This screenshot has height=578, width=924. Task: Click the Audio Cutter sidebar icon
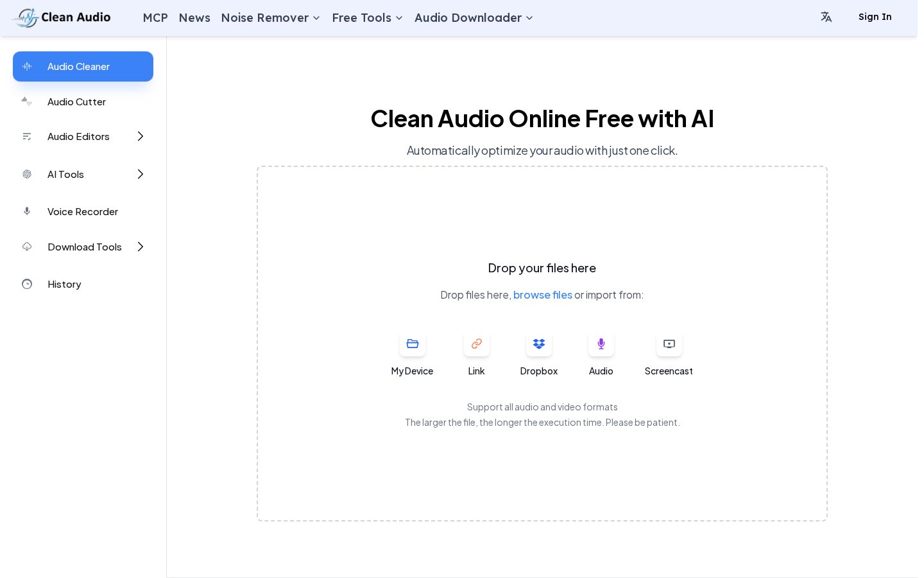coord(27,101)
